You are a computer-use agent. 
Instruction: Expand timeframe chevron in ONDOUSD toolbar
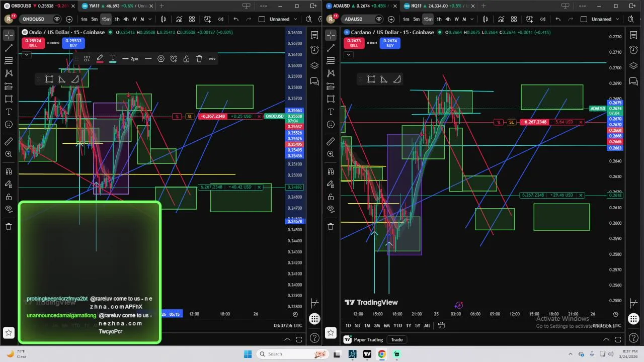pos(149,19)
